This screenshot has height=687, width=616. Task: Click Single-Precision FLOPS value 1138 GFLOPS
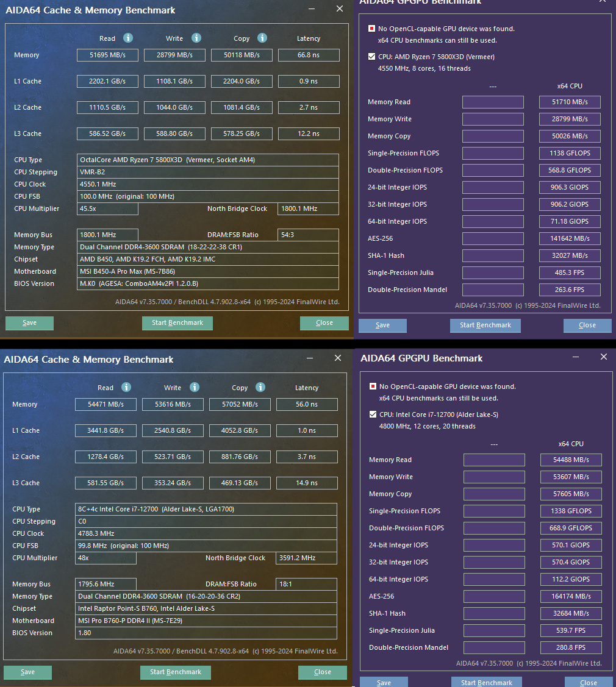point(570,154)
